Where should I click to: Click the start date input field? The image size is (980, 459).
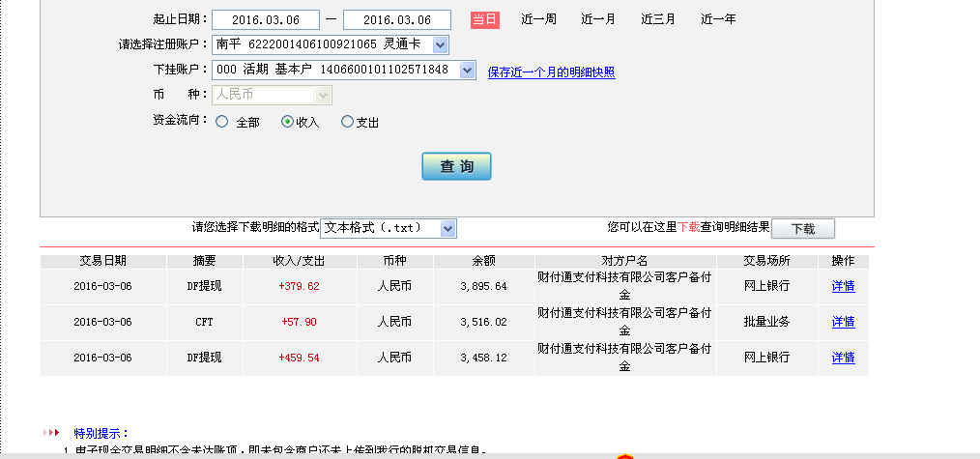point(265,20)
